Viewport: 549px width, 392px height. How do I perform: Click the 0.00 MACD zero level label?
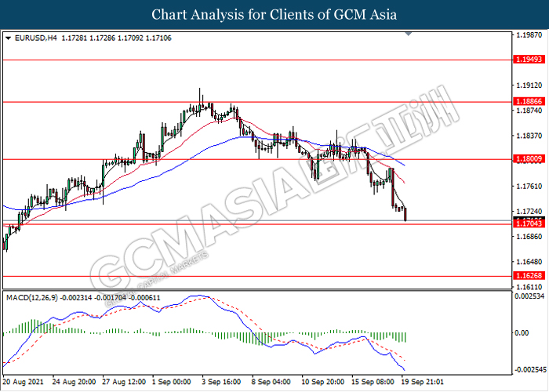[x=522, y=333]
